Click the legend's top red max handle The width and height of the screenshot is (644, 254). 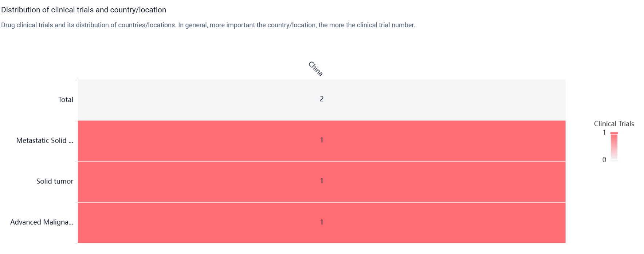tap(614, 133)
